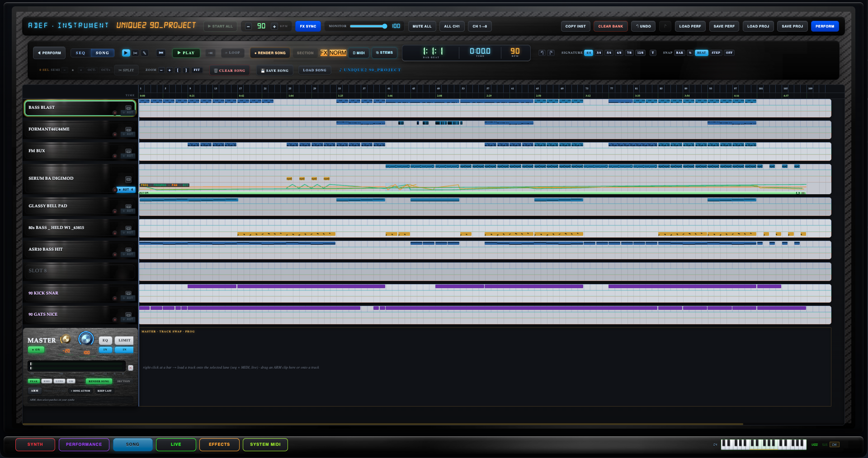Click the SPLIT scissors button
The image size is (868, 458).
pos(126,70)
